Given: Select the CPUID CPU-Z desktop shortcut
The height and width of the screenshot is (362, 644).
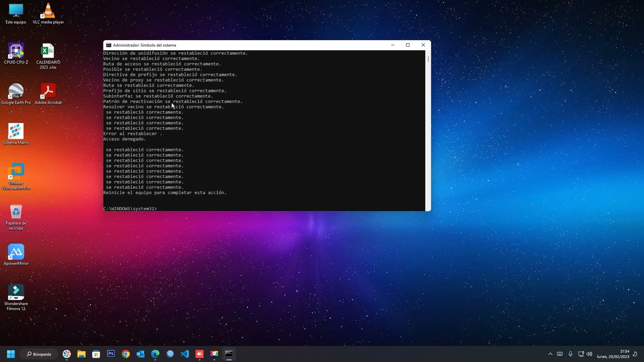Looking at the screenshot, I should [16, 54].
